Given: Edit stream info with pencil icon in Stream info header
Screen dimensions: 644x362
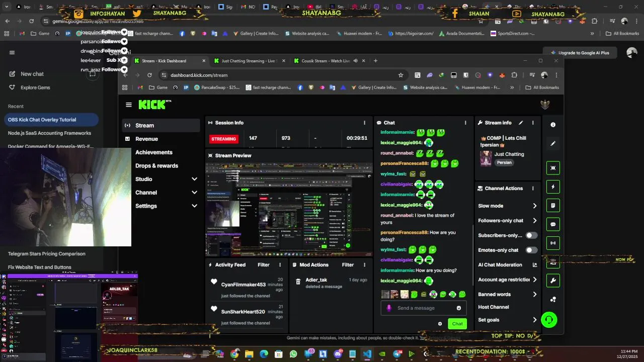Looking at the screenshot, I should pos(521,123).
